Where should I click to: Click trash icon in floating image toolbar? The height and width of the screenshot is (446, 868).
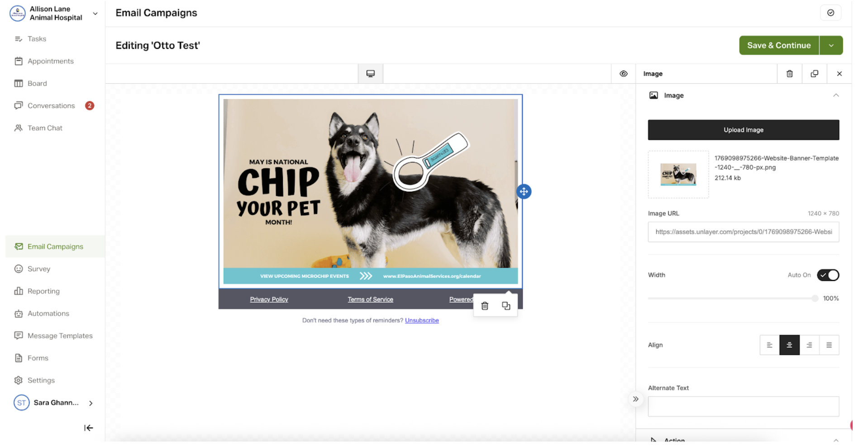point(485,306)
